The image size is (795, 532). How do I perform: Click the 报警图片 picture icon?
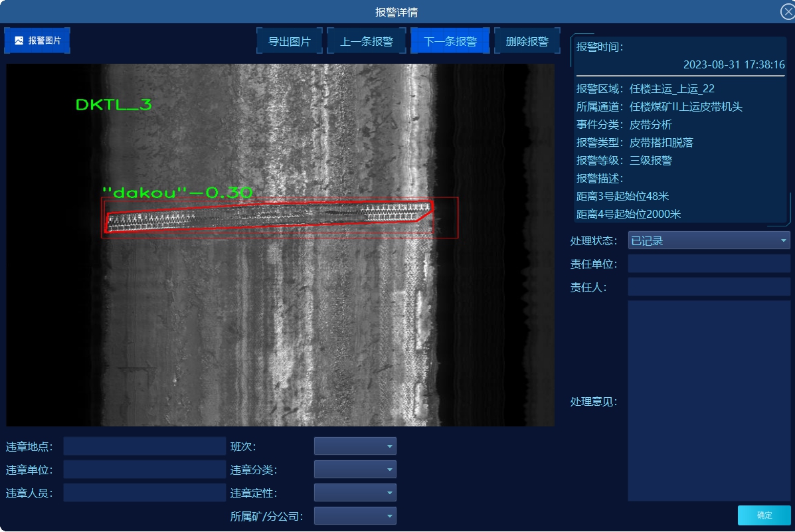tap(19, 41)
